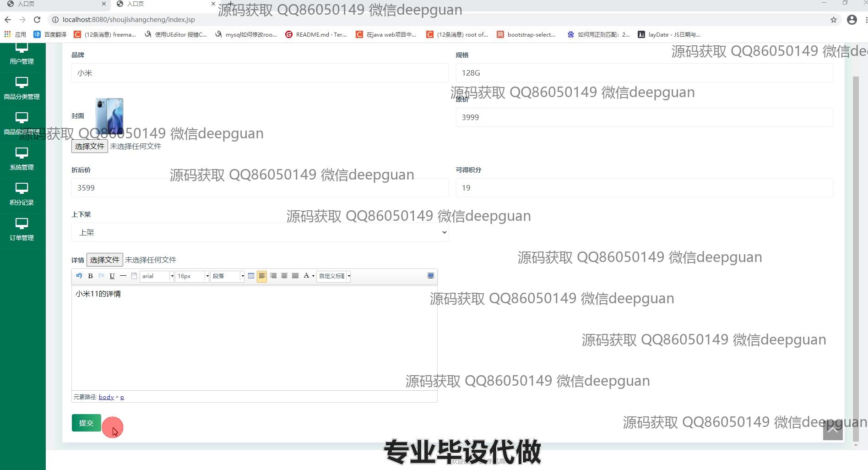Screen dimensions: 868x470
Task: Click the blank document icon in editor toolbar
Action: 134,276
